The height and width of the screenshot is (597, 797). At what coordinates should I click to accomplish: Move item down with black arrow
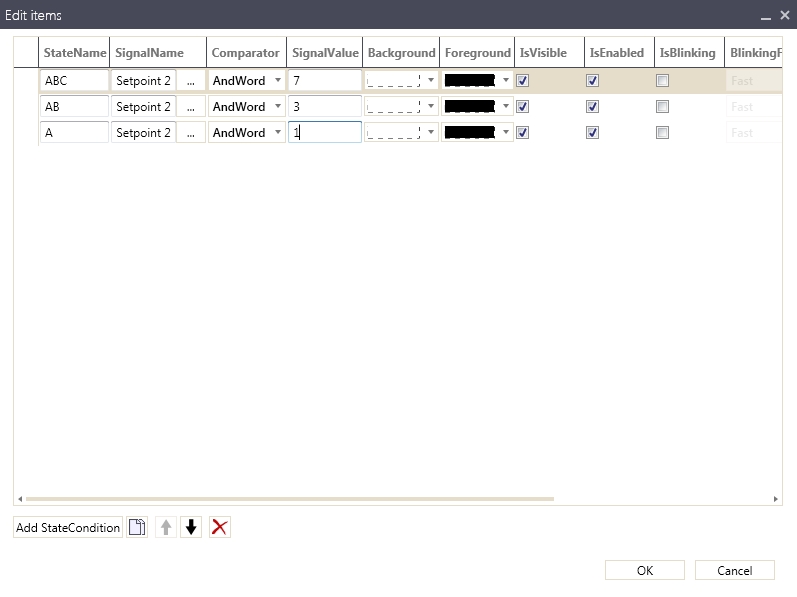(x=192, y=527)
